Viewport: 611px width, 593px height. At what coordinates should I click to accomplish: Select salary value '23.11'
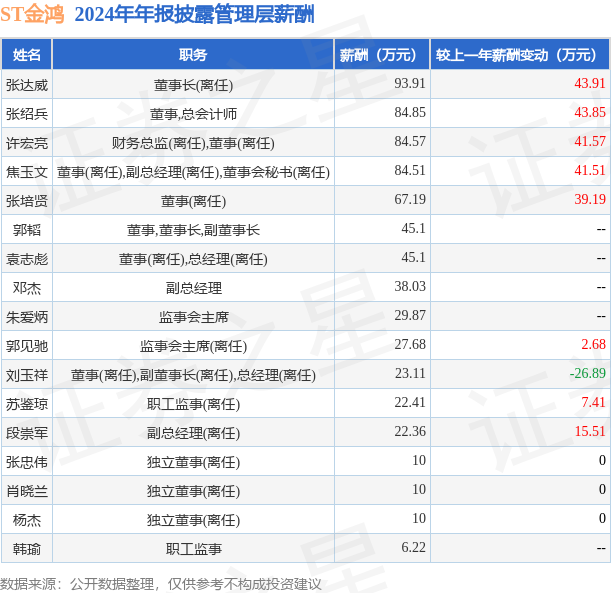(x=410, y=374)
